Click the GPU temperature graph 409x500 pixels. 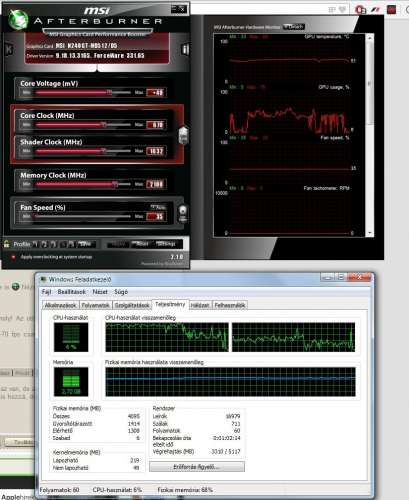click(x=289, y=62)
